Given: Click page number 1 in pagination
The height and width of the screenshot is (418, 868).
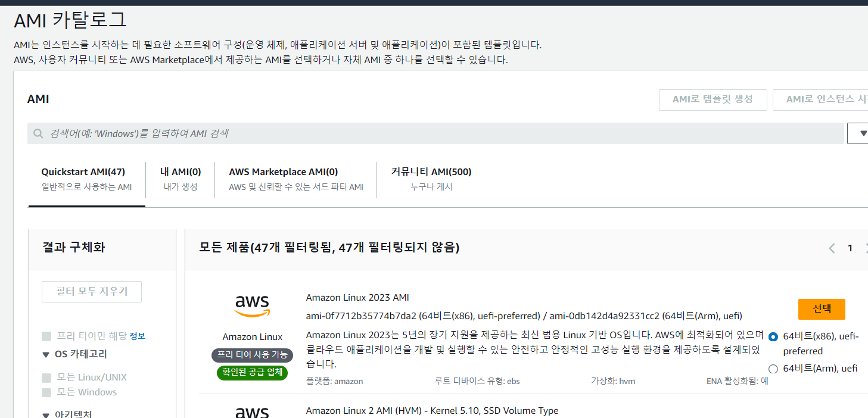Looking at the screenshot, I should pos(850,248).
